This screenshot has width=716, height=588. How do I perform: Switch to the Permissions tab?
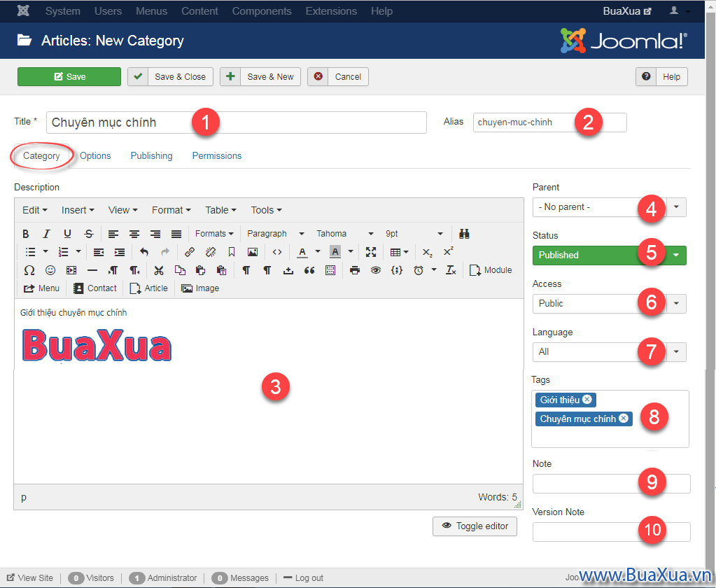tap(217, 155)
